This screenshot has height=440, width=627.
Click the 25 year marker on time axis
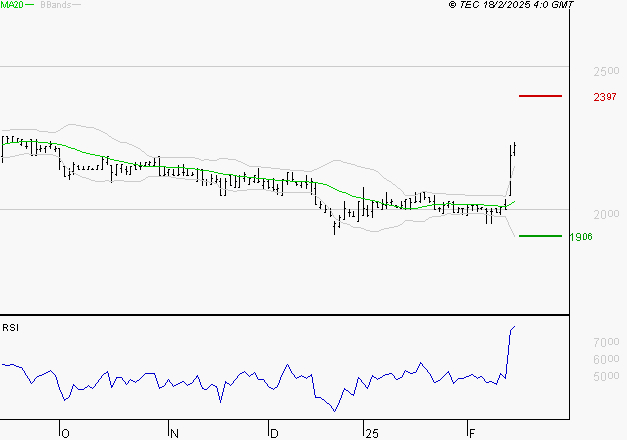coord(371,433)
